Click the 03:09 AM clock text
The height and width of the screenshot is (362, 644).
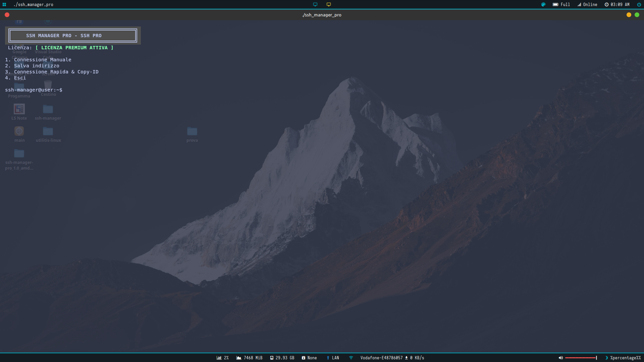click(620, 5)
